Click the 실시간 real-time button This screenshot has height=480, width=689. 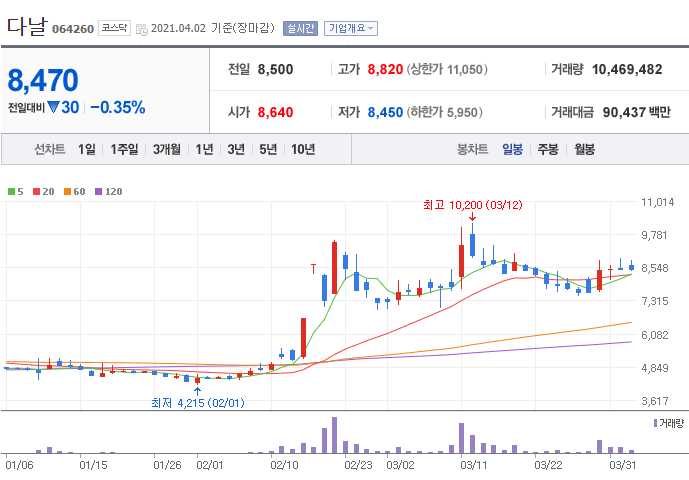pyautogui.click(x=301, y=29)
